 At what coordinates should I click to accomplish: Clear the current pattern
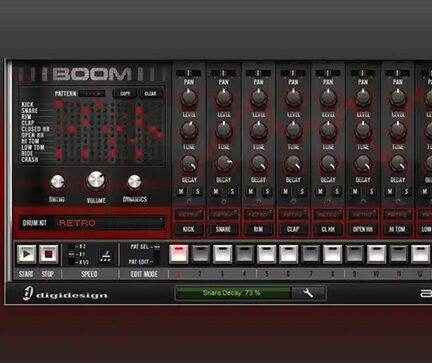[x=150, y=94]
